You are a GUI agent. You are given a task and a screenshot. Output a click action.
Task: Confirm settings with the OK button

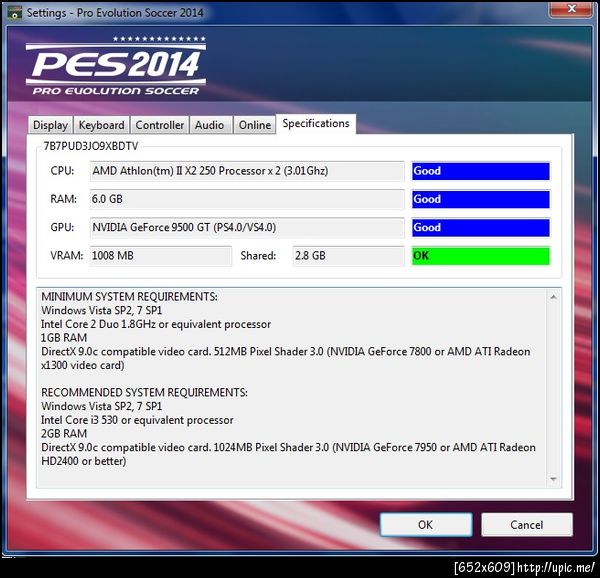pyautogui.click(x=426, y=524)
